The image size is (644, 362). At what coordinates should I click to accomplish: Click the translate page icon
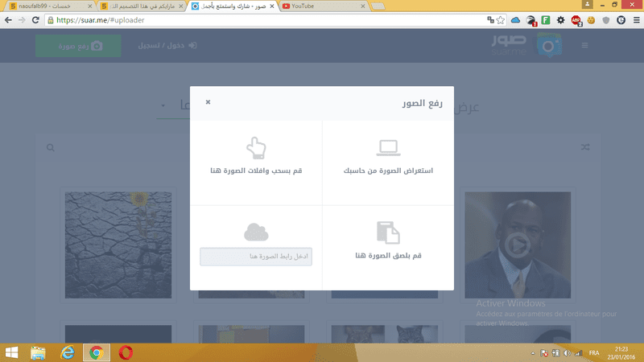pyautogui.click(x=490, y=19)
